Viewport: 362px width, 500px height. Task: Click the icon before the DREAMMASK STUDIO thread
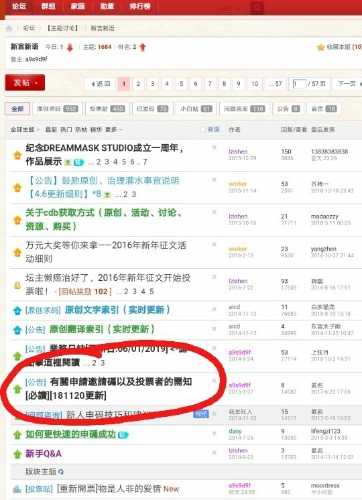[x=17, y=155]
